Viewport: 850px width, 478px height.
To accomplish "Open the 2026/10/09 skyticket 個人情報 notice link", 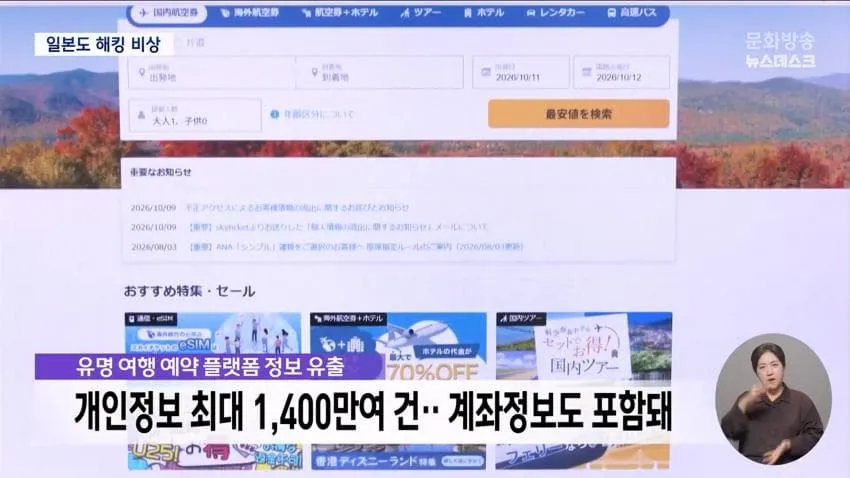I will 337,227.
